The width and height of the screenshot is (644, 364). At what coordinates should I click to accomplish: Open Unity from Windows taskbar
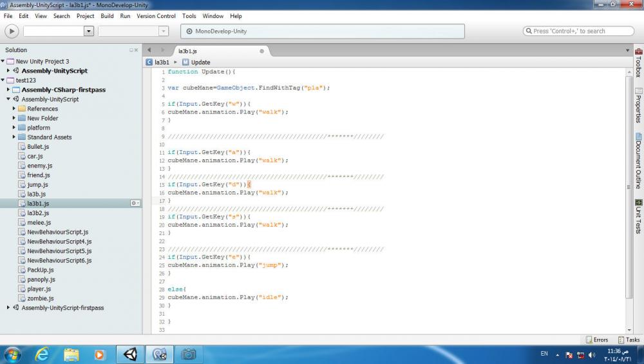tap(130, 354)
